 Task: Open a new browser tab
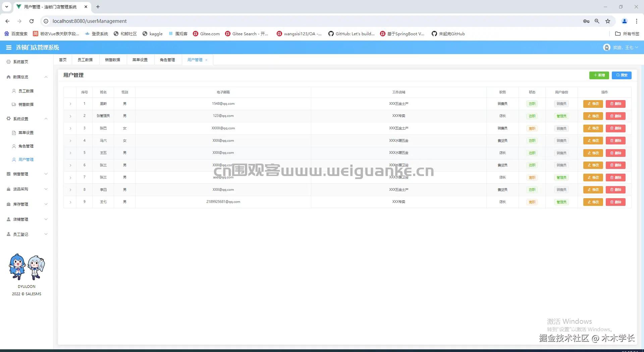pyautogui.click(x=98, y=7)
